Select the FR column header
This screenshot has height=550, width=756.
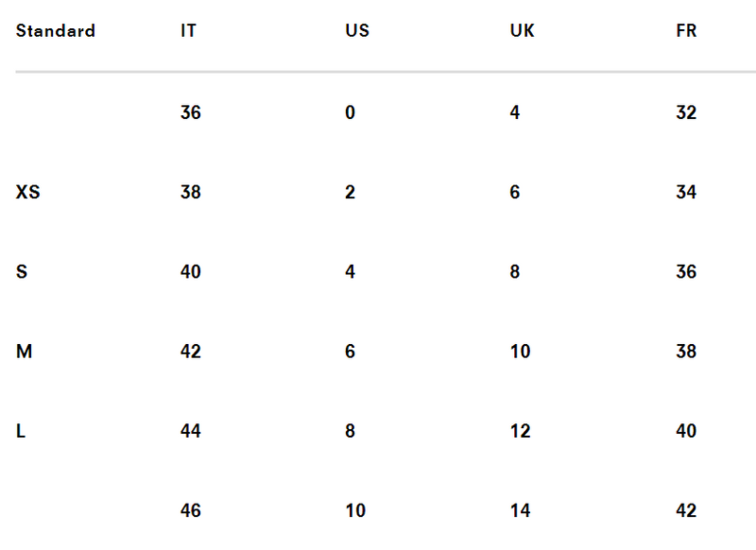tap(686, 30)
